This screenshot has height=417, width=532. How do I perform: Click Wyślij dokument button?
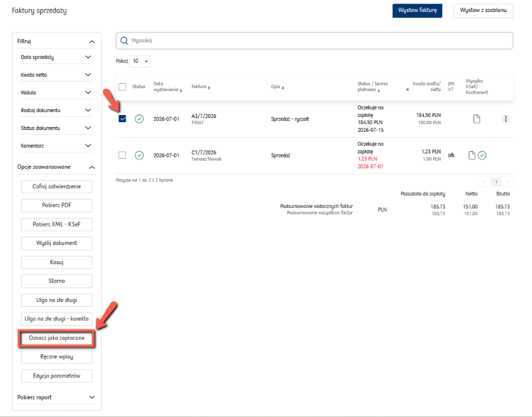point(57,243)
